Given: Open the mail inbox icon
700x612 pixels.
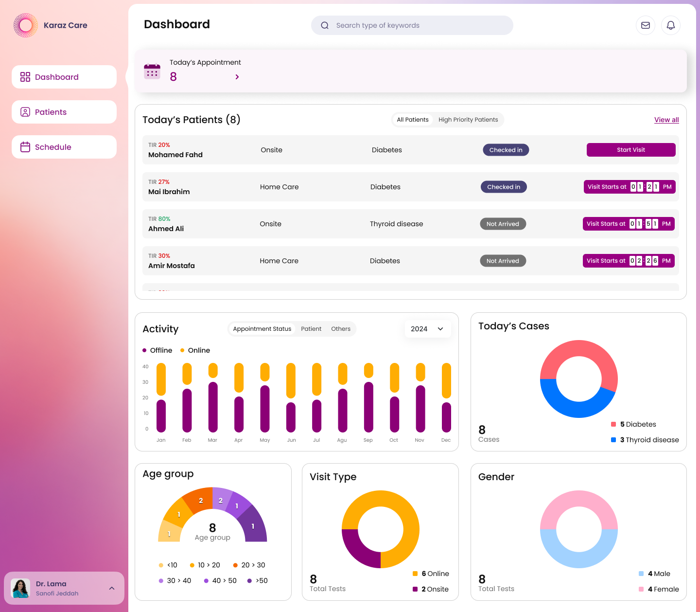Looking at the screenshot, I should coord(646,25).
